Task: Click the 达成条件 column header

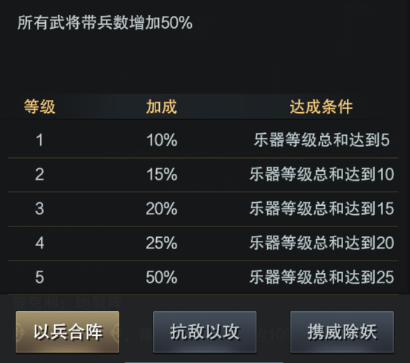Action: click(321, 107)
